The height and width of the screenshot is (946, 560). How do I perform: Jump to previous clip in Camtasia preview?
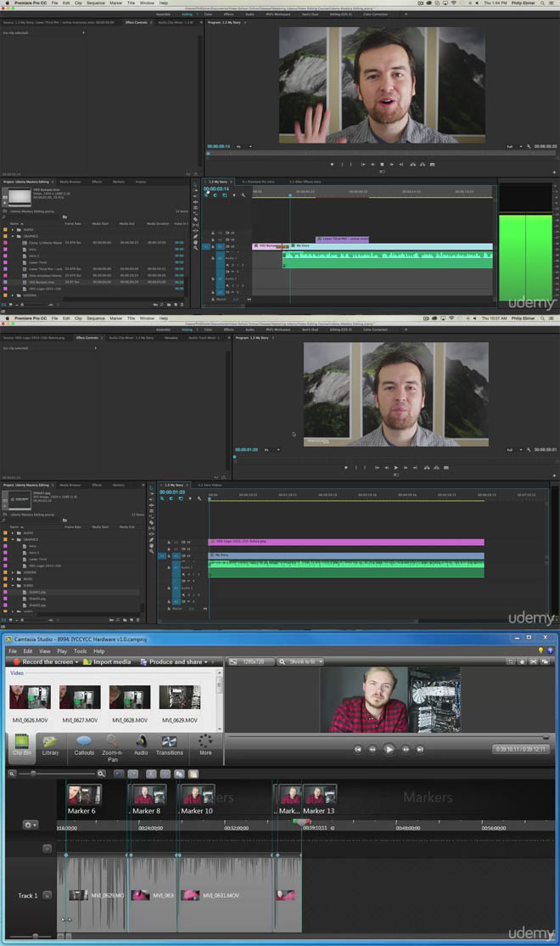coord(357,749)
